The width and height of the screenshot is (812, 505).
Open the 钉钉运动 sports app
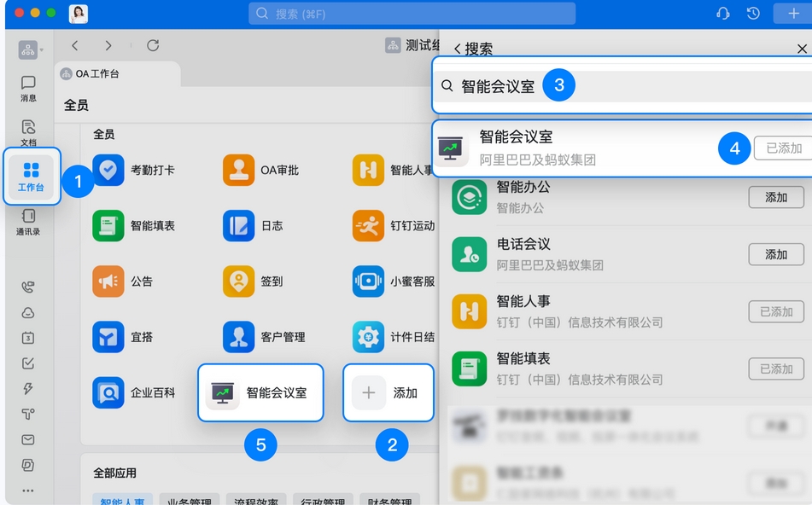pyautogui.click(x=394, y=225)
